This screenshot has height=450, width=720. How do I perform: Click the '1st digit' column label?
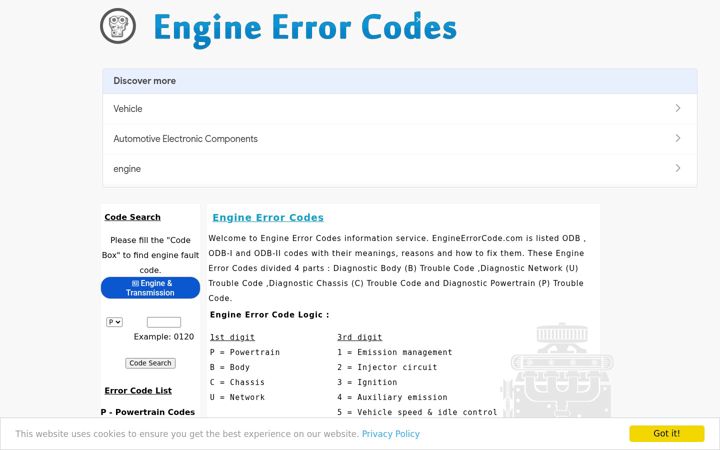click(232, 337)
